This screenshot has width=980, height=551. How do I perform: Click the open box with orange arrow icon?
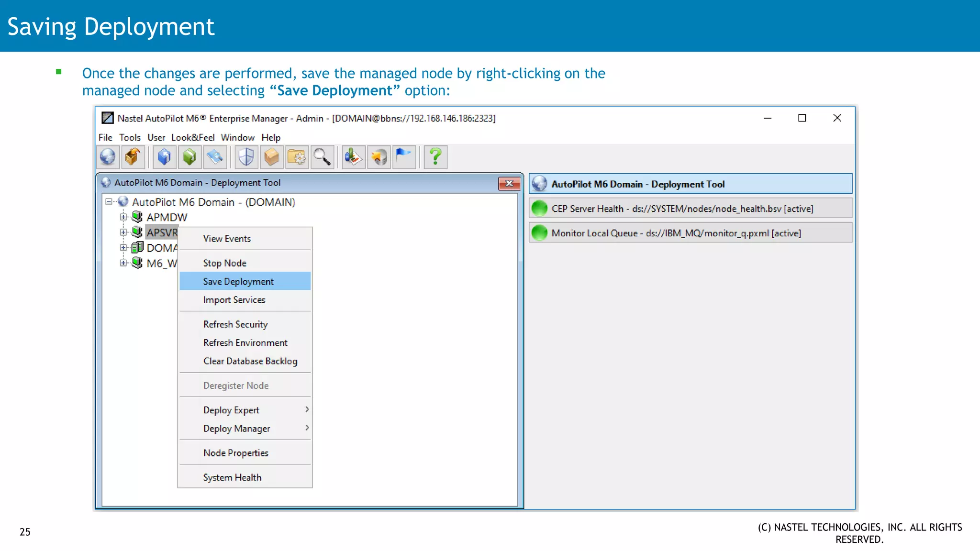133,157
